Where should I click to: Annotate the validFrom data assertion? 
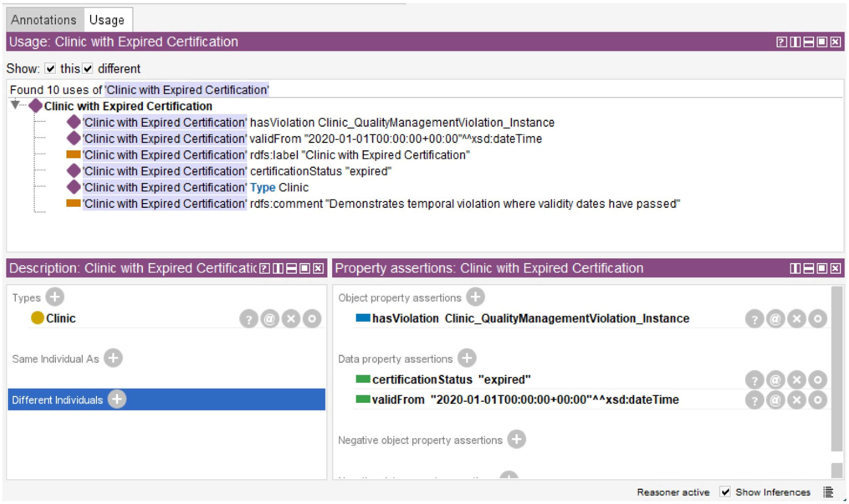pos(775,400)
